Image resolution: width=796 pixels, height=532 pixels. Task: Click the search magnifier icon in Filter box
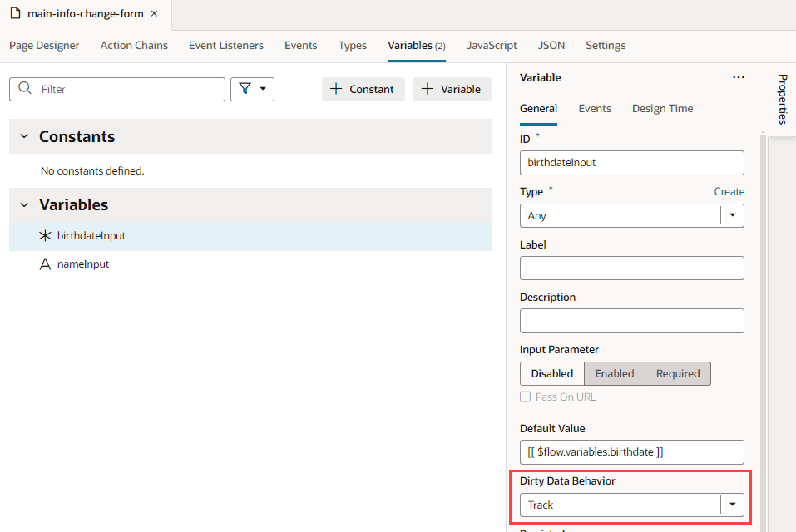tap(24, 88)
